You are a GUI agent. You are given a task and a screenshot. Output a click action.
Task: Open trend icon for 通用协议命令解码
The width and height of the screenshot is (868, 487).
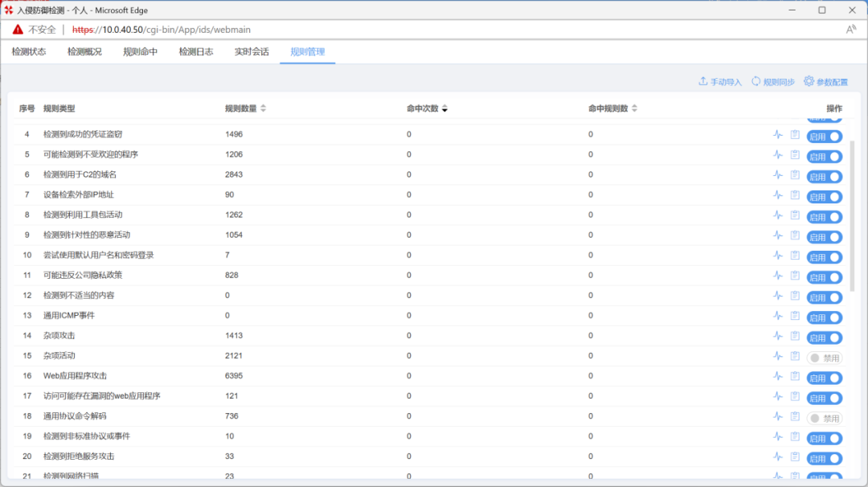(x=778, y=416)
